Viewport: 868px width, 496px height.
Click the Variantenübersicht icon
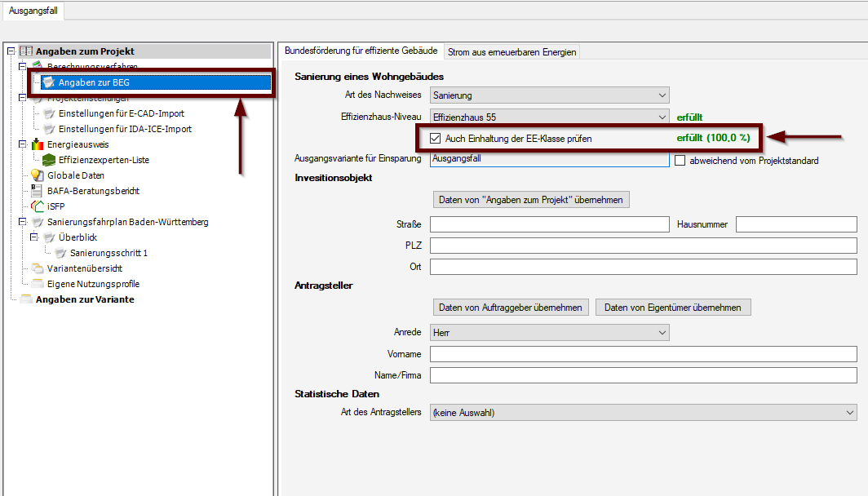[37, 268]
